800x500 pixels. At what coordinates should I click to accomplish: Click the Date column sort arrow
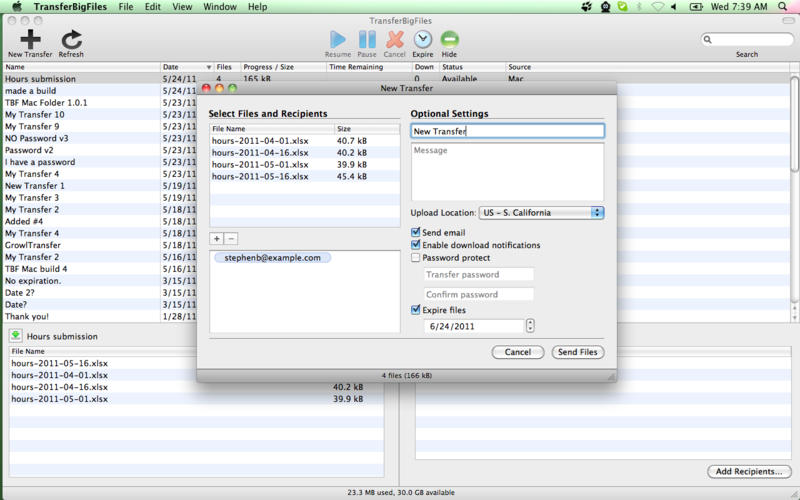coord(208,67)
